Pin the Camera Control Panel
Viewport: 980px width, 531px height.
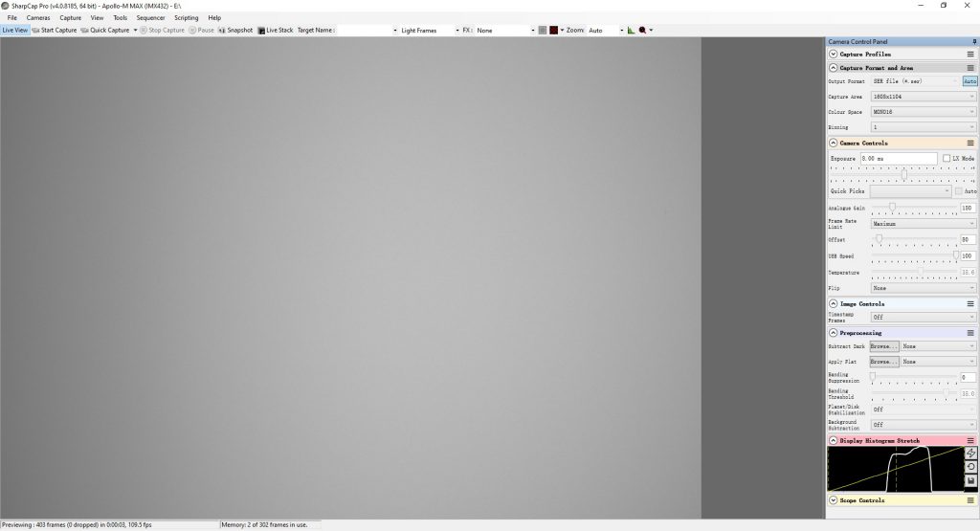(973, 42)
